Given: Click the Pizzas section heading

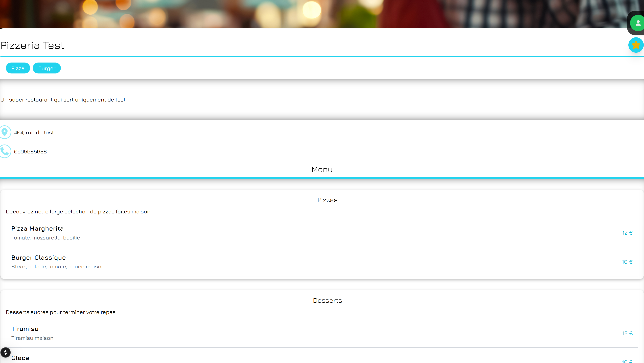Looking at the screenshot, I should click(327, 200).
